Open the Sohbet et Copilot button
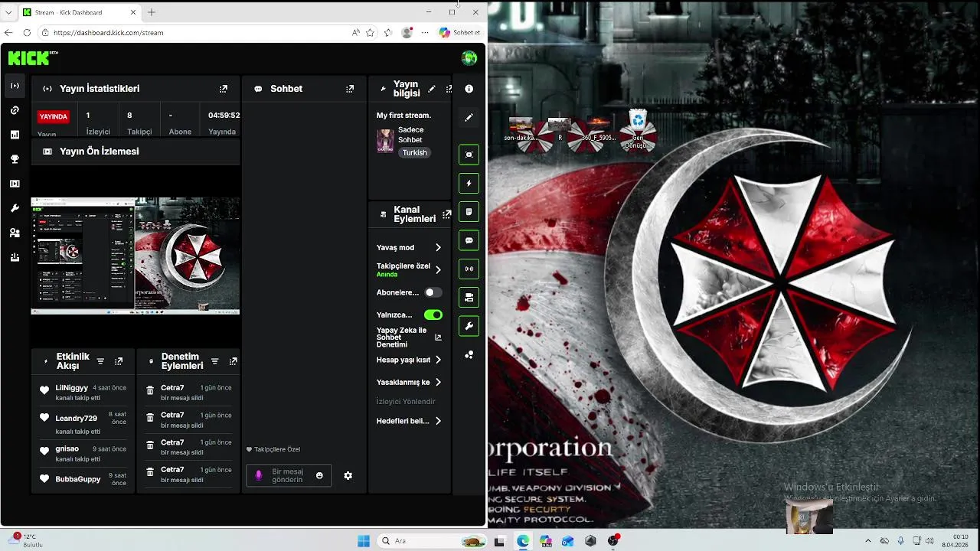Screen dimensions: 980x551 pos(460,33)
